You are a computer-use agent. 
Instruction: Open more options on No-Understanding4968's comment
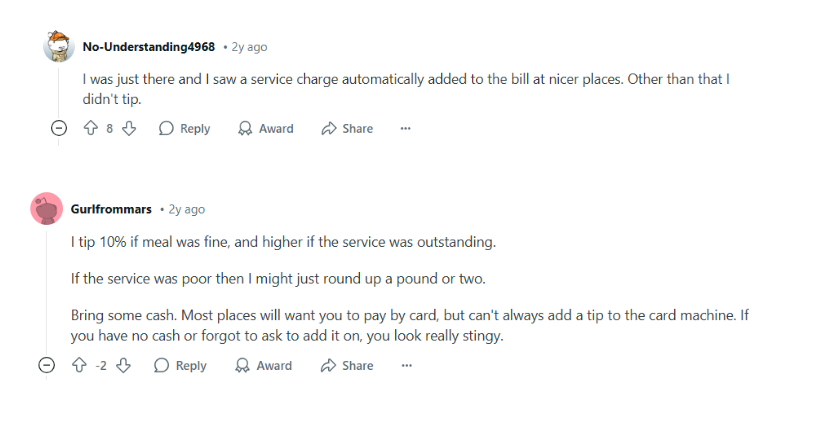[405, 128]
